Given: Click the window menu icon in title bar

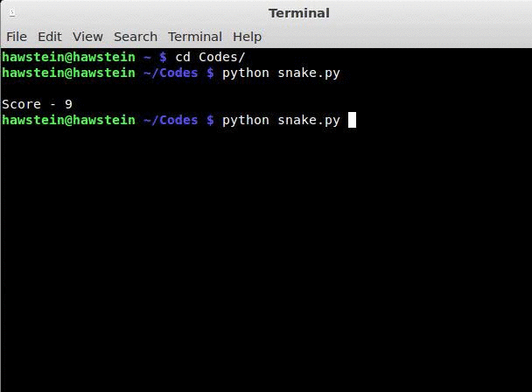Looking at the screenshot, I should (9, 12).
